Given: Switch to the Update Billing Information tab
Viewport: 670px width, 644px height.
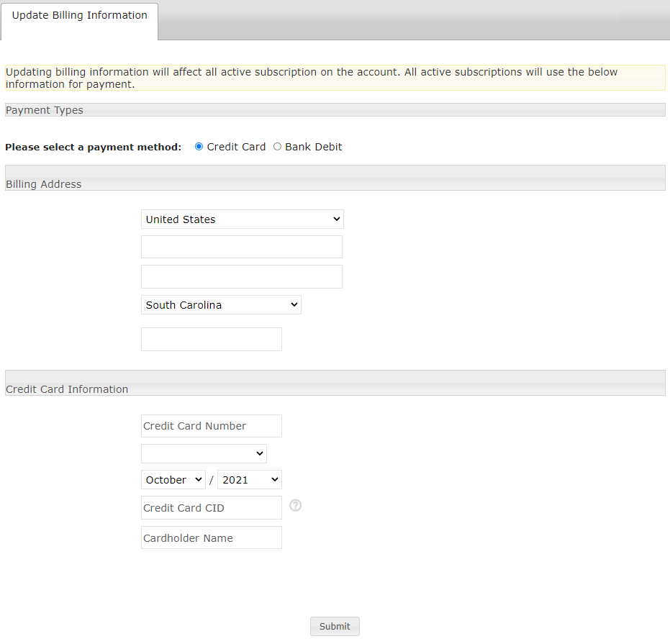Looking at the screenshot, I should pyautogui.click(x=79, y=16).
